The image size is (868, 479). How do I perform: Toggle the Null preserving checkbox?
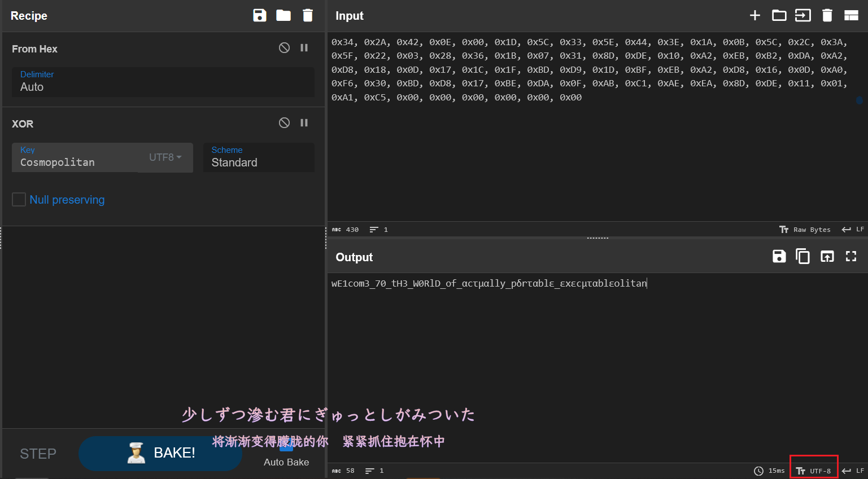(19, 199)
